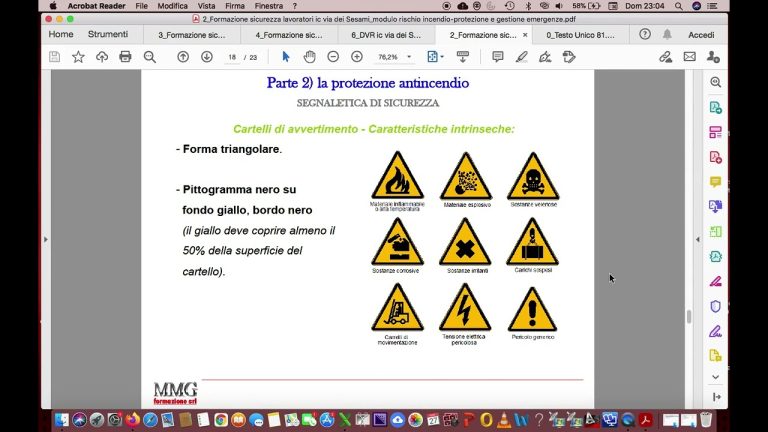Send the file by email envelope icon
This screenshot has width=768, height=432.
click(x=689, y=57)
